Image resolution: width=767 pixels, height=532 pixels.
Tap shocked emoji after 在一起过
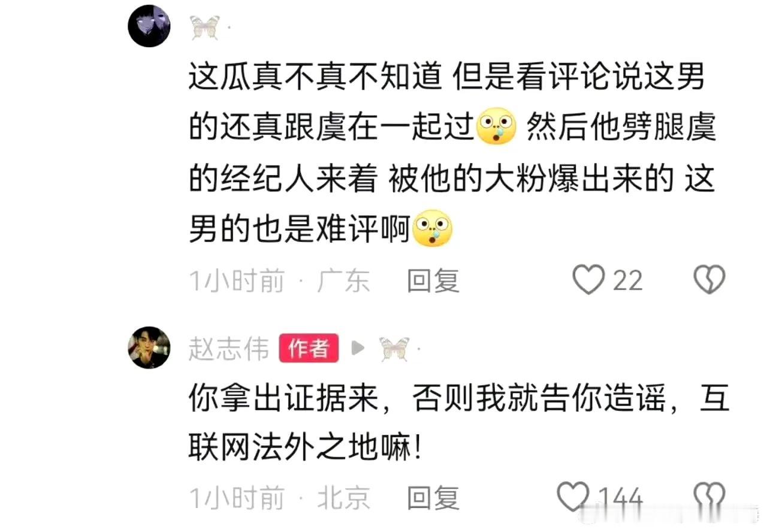[496, 128]
